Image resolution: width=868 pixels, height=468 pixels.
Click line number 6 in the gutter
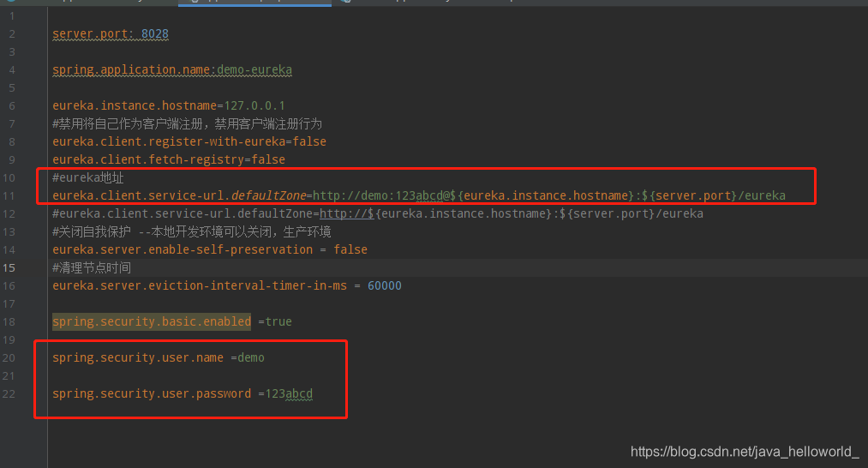[12, 105]
